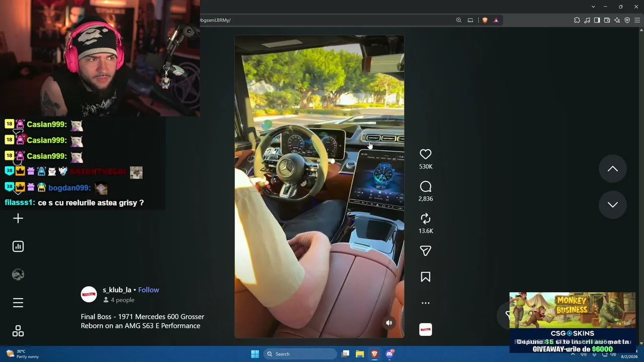Open the CSG Skins Monkey Business ad

572,323
